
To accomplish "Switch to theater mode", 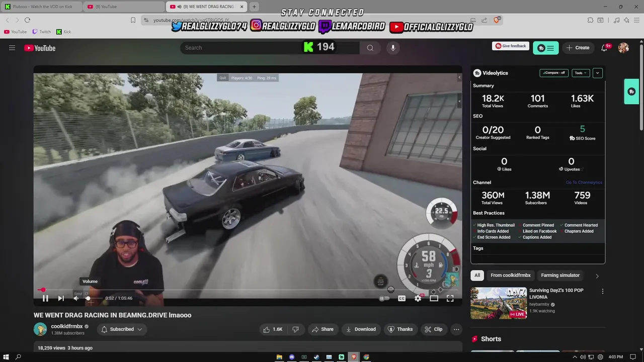I will (x=434, y=298).
